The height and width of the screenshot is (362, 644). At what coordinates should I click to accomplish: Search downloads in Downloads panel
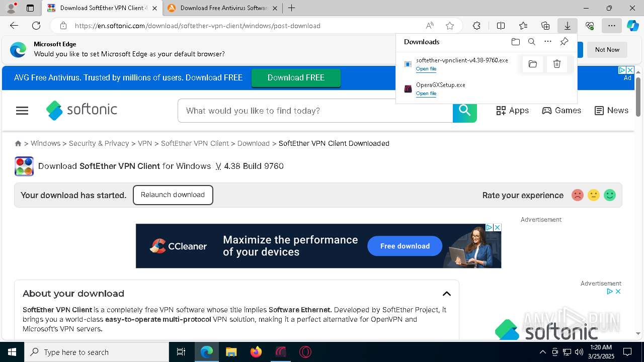531,42
